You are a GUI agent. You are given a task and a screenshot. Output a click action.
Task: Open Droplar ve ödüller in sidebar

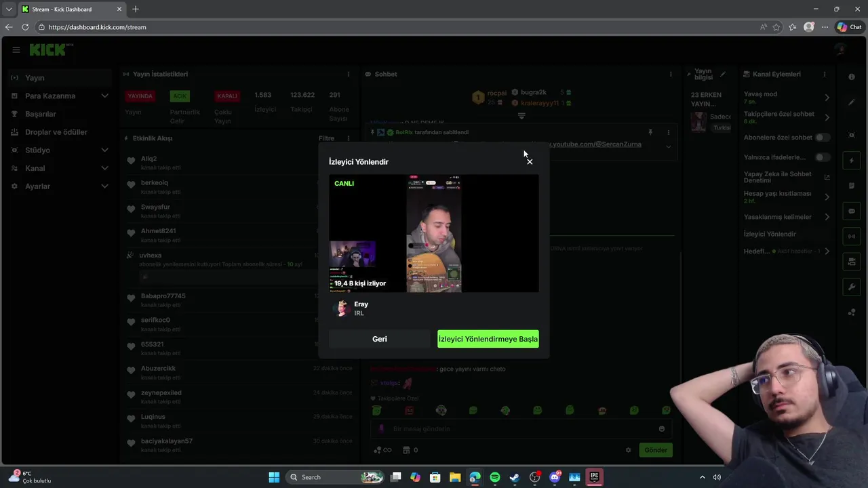(x=60, y=132)
